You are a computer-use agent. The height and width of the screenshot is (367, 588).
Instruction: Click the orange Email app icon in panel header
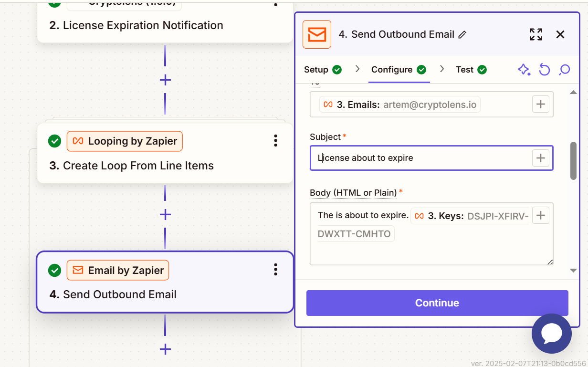[x=317, y=34]
